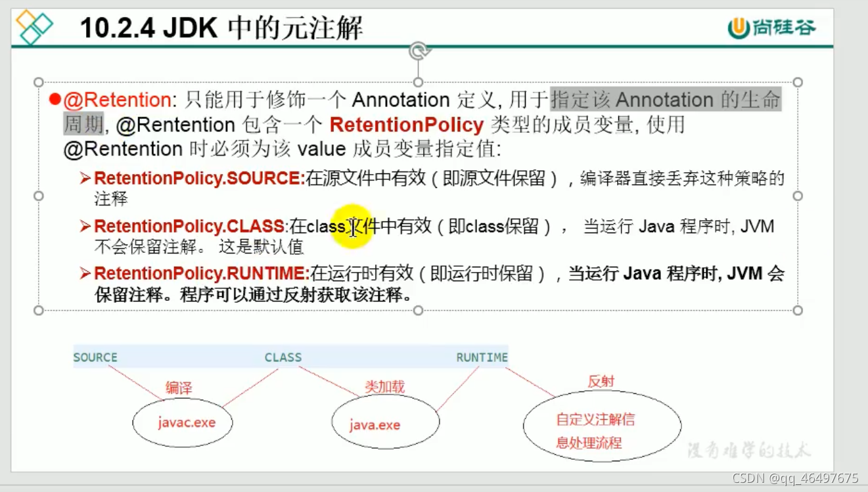This screenshot has height=492, width=868.
Task: Click the top-right resize handle of the text box
Action: tap(798, 82)
